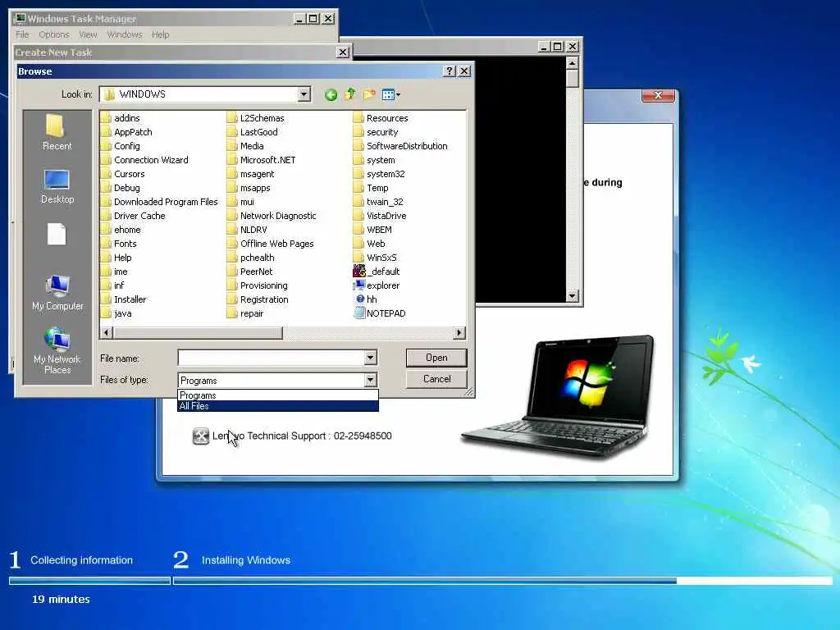Click console window scroll down arrow

(572, 295)
